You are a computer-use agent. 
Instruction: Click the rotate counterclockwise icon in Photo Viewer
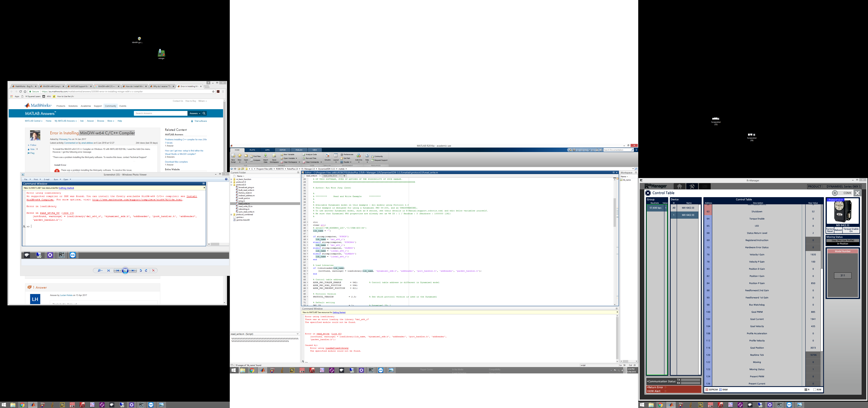(141, 270)
